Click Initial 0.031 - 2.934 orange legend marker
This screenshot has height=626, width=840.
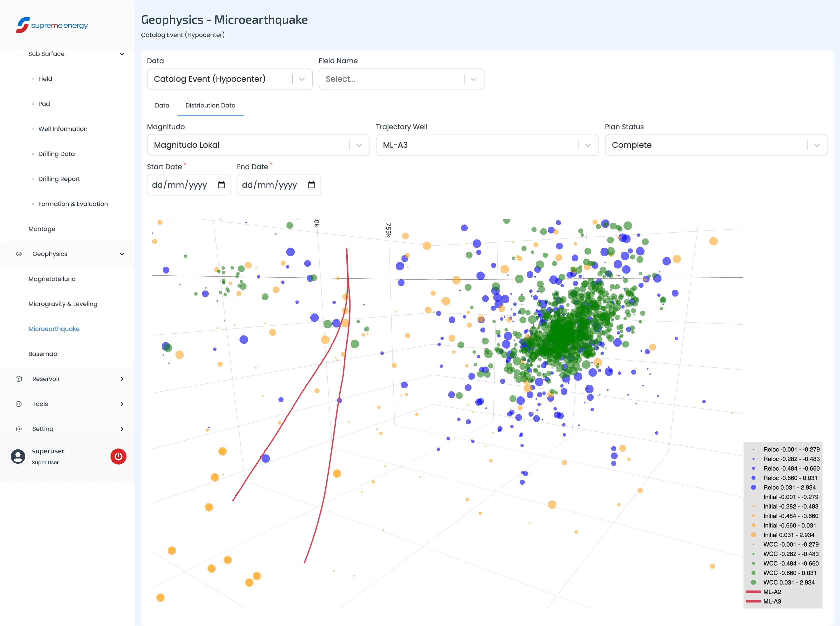[x=753, y=535]
